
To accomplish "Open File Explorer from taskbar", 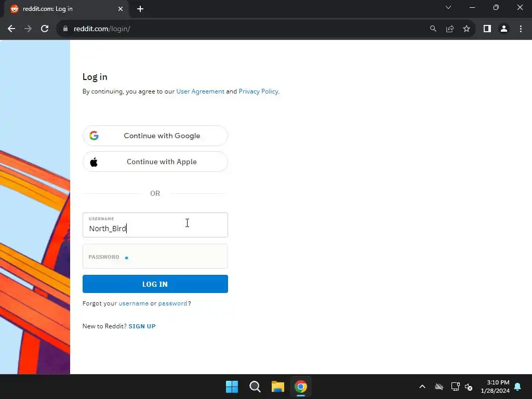I will [277, 387].
